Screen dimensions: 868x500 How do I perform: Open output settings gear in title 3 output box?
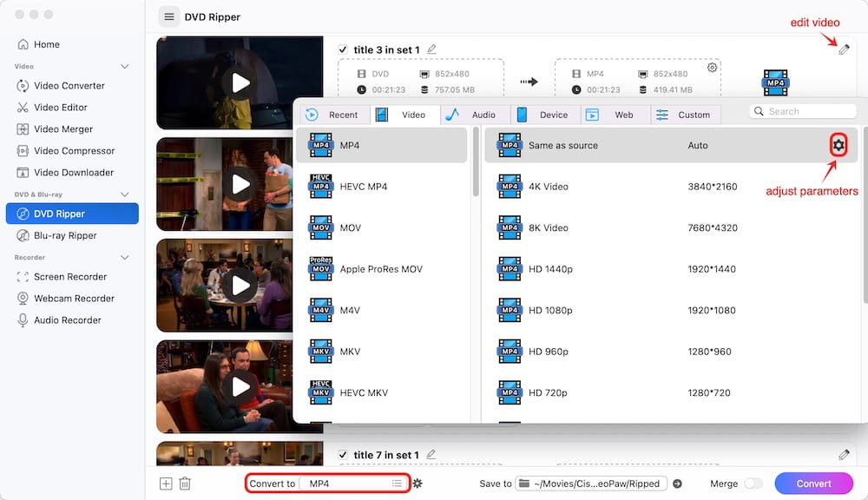pos(712,68)
